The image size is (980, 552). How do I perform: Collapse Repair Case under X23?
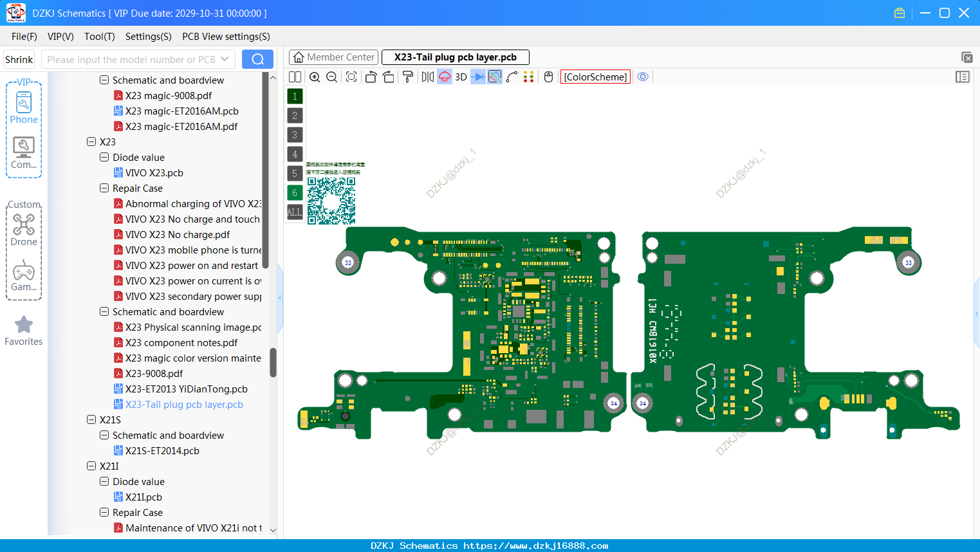pos(104,188)
